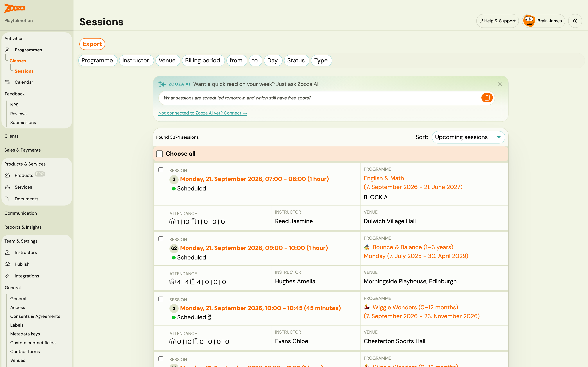Click the Instructors person icon
The width and height of the screenshot is (588, 367).
click(x=7, y=252)
